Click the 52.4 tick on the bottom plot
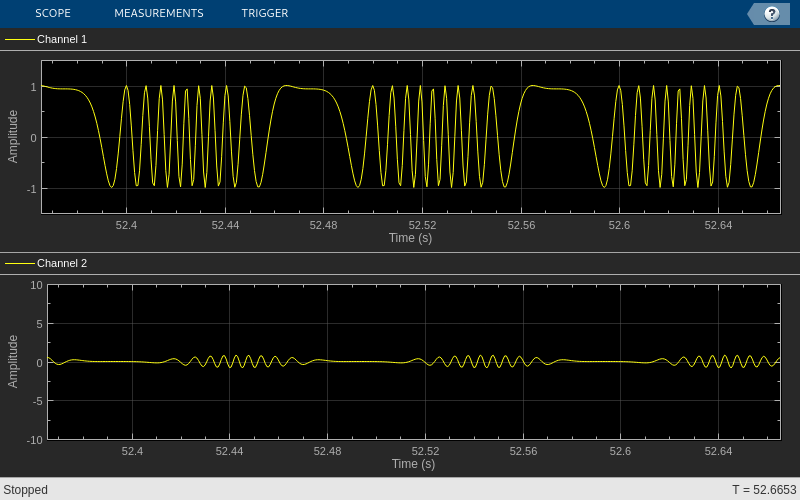Image resolution: width=800 pixels, height=500 pixels. coord(132,451)
